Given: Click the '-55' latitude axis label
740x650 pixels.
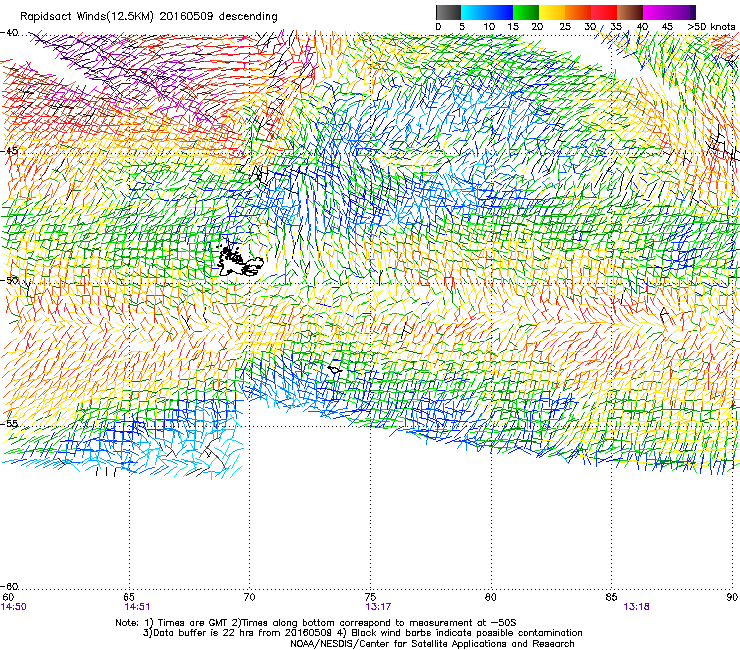Looking at the screenshot, I should [x=9, y=423].
